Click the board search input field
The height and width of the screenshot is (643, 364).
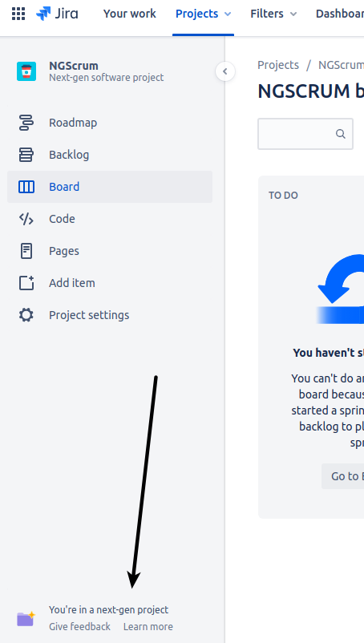pos(305,134)
